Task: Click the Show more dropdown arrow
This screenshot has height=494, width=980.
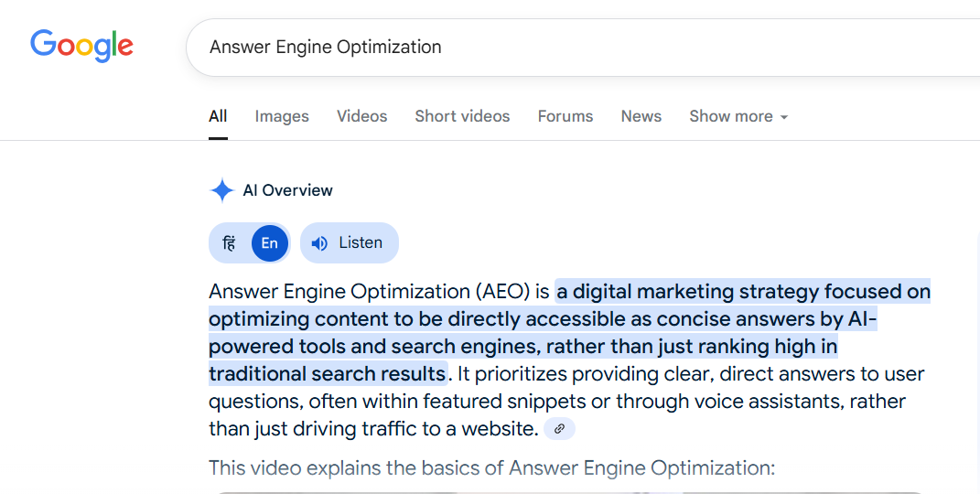Action: pos(784,117)
